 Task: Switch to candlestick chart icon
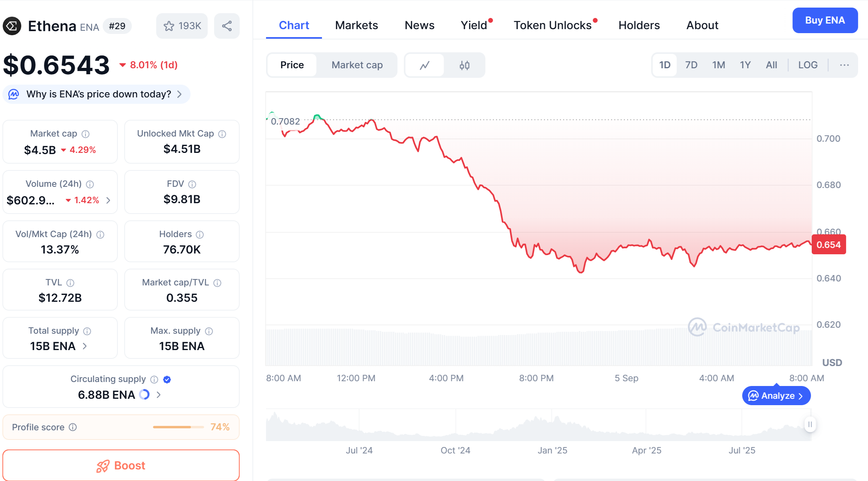464,65
